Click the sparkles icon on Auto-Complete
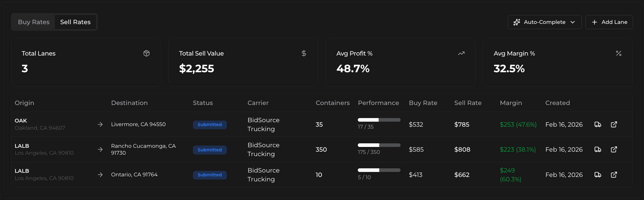644x200 pixels. (517, 22)
